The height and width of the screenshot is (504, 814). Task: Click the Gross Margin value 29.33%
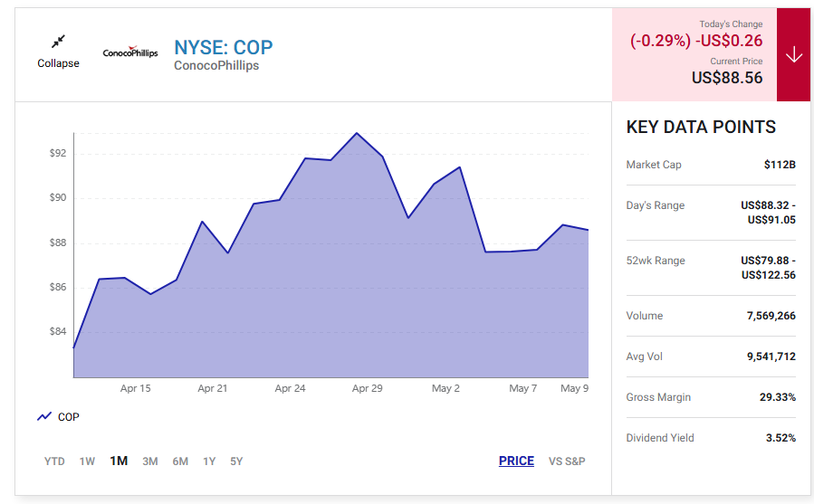[x=778, y=397]
